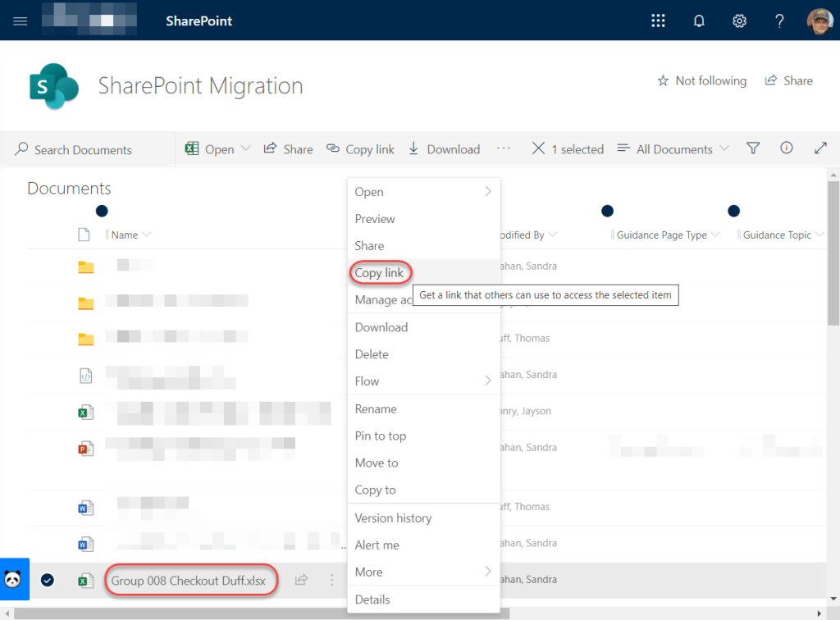This screenshot has width=840, height=620.
Task: Click the details pane info icon
Action: (786, 148)
